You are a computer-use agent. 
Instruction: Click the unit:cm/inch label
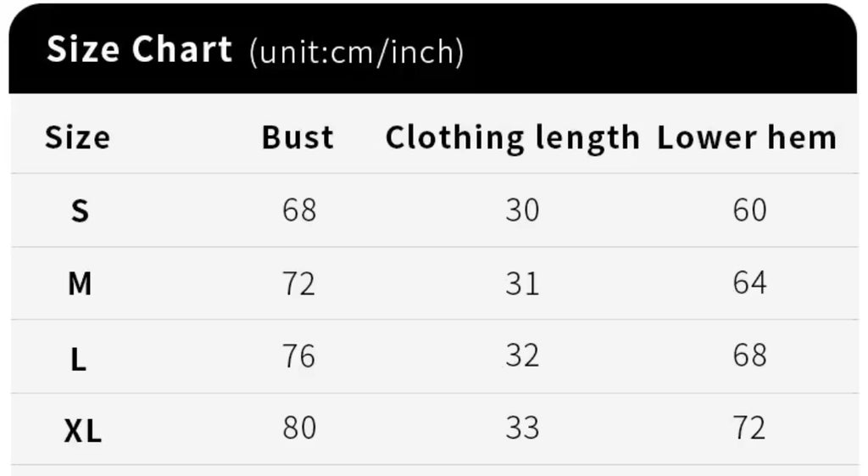click(357, 53)
